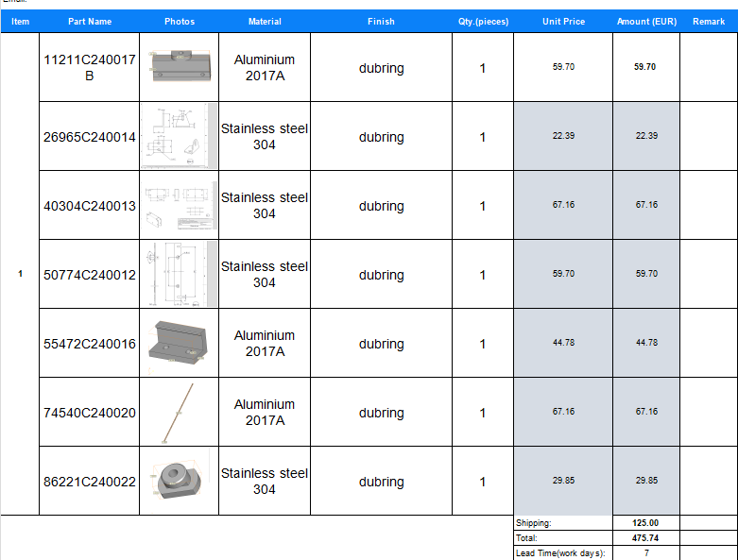Select the Amount (EUR) column header
Viewport: 738px width, 560px height.
(646, 22)
